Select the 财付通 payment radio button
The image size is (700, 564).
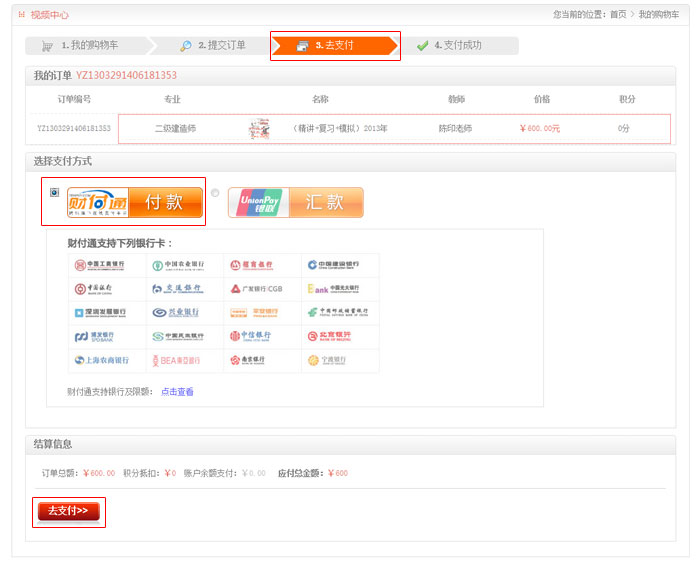[54, 192]
